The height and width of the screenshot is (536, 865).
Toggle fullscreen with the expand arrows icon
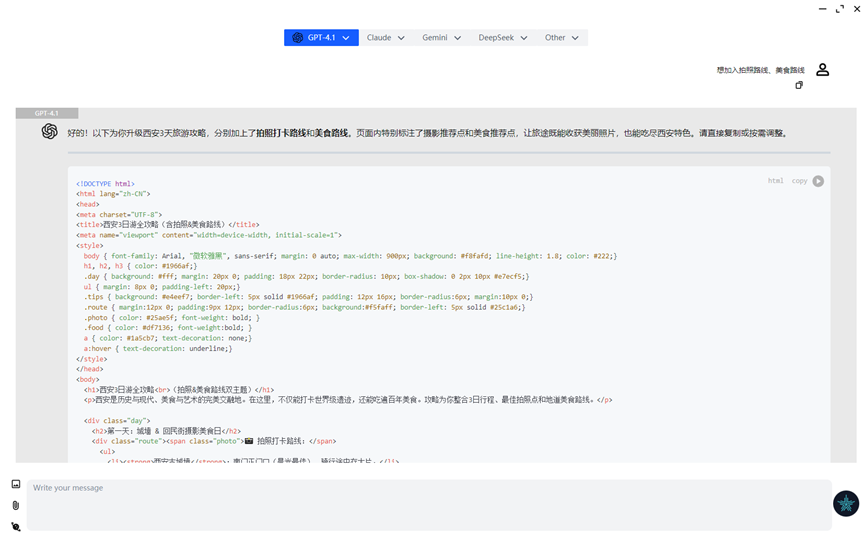(840, 9)
